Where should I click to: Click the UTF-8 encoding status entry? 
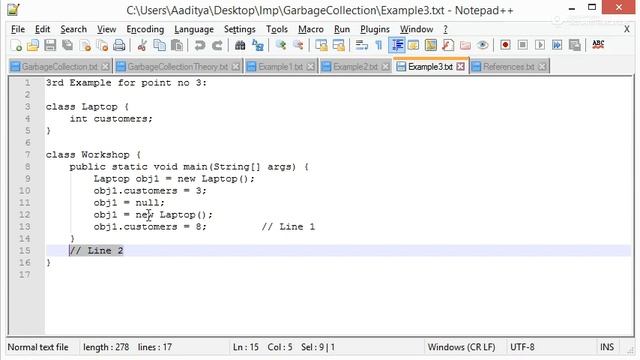pyautogui.click(x=522, y=347)
